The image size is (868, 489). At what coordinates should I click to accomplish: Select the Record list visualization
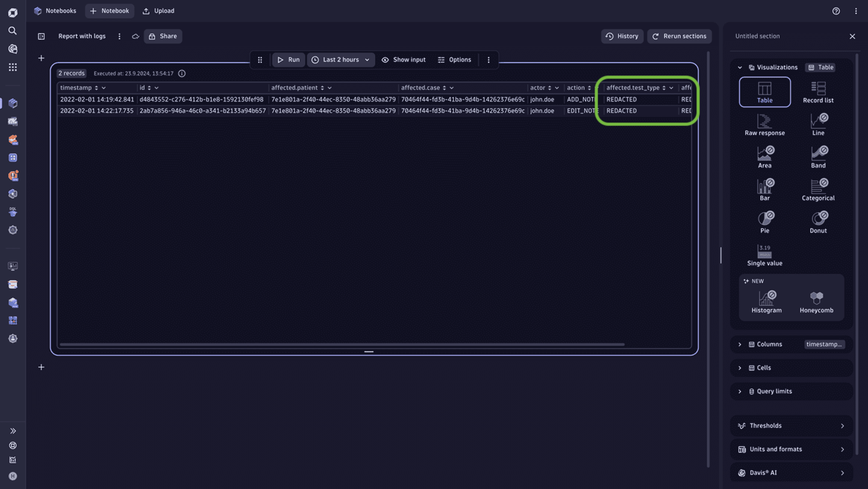tap(817, 92)
